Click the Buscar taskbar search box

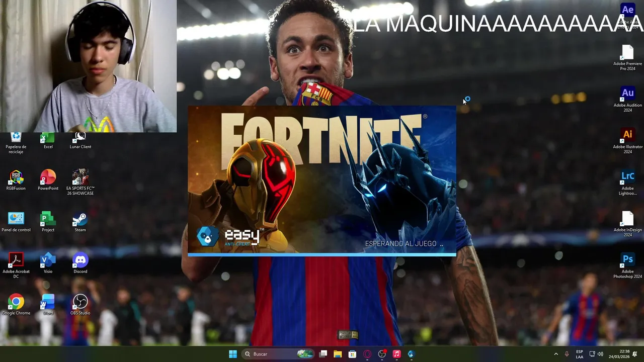point(278,354)
